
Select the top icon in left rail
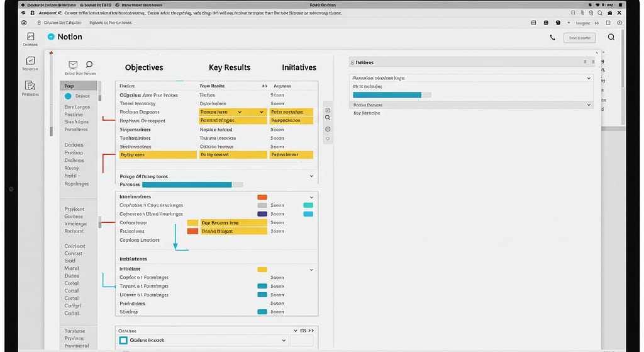(30, 37)
